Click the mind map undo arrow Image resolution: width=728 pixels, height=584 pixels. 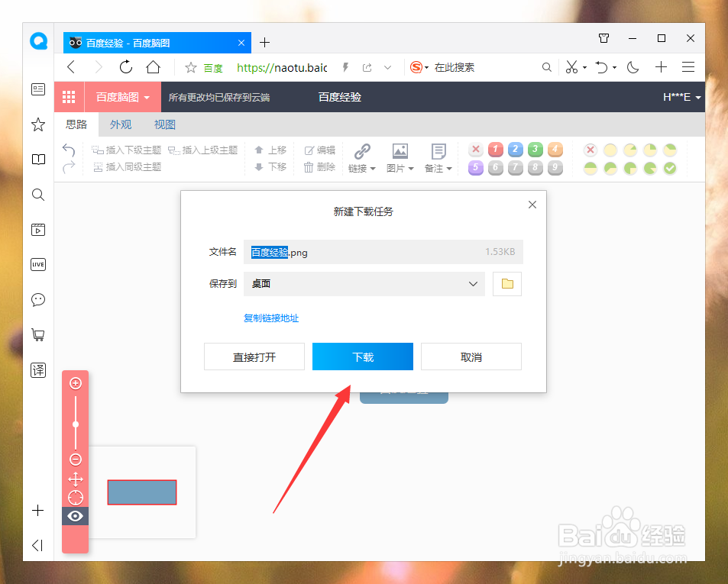coord(69,150)
